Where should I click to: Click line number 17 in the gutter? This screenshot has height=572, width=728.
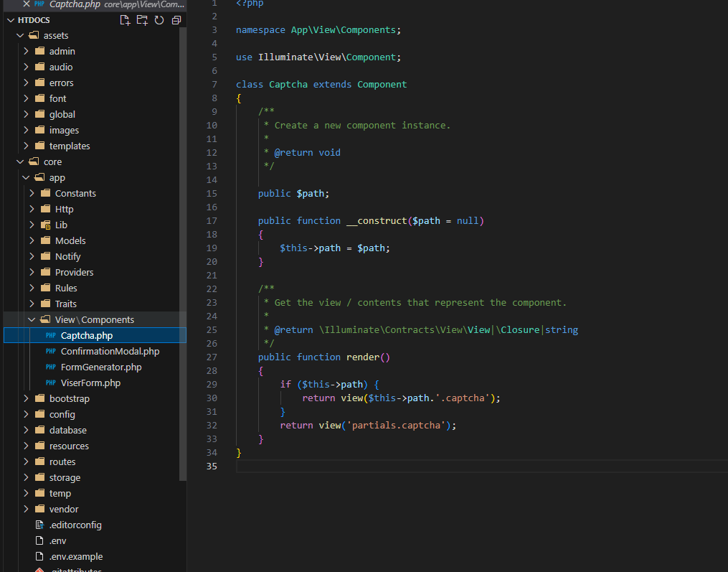[x=212, y=221]
